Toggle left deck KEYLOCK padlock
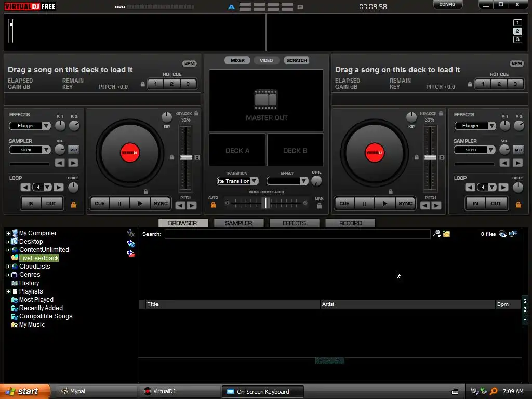532x399 pixels. [x=196, y=113]
